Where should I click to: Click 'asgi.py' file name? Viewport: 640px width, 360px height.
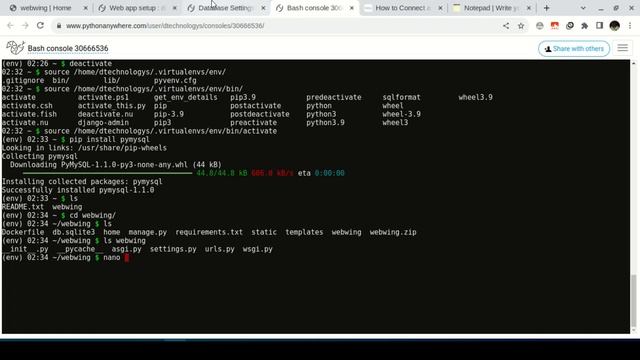pos(127,249)
